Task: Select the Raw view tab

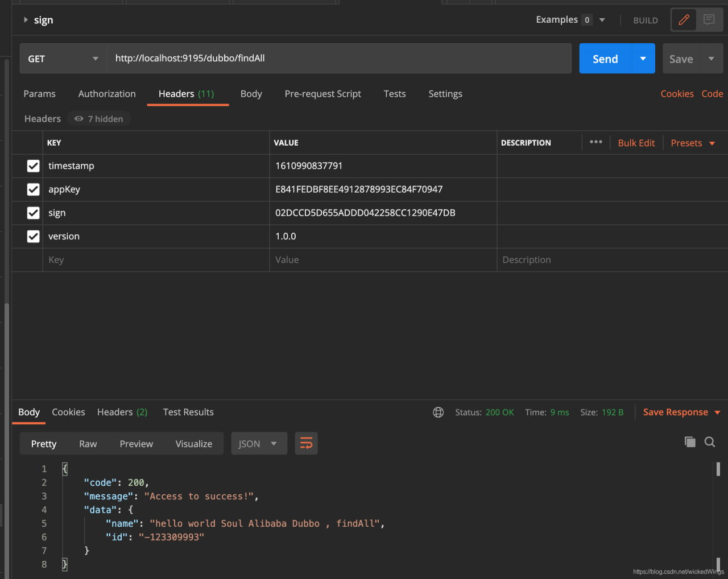Action: (88, 444)
